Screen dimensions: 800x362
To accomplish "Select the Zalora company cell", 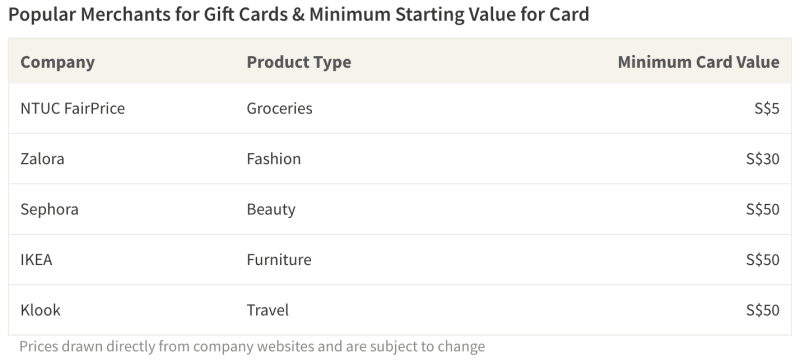I will click(x=42, y=159).
